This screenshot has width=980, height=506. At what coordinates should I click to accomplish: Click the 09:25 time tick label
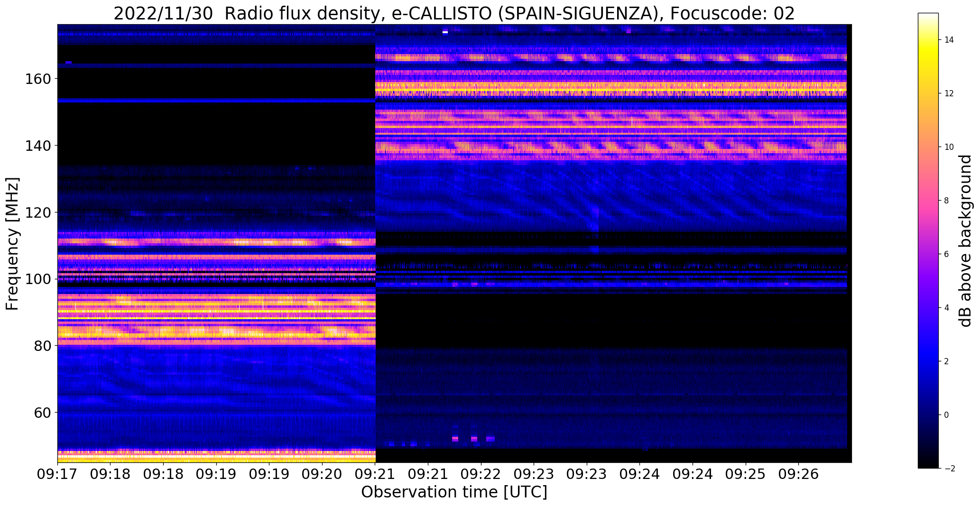[746, 474]
